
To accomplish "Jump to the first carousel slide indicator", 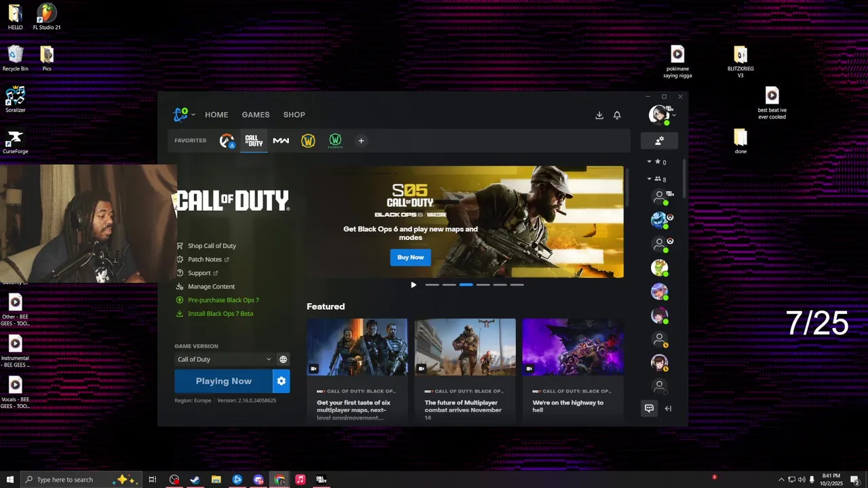I will tap(432, 285).
